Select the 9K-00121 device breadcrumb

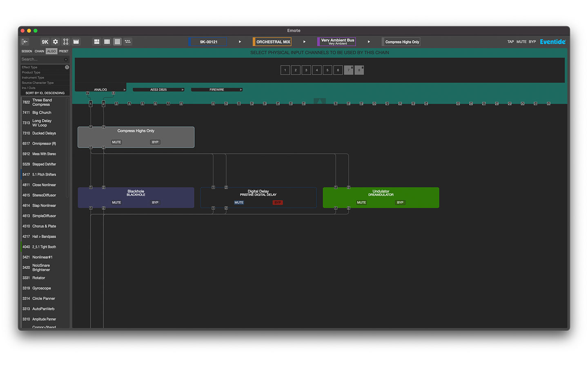[x=208, y=42]
